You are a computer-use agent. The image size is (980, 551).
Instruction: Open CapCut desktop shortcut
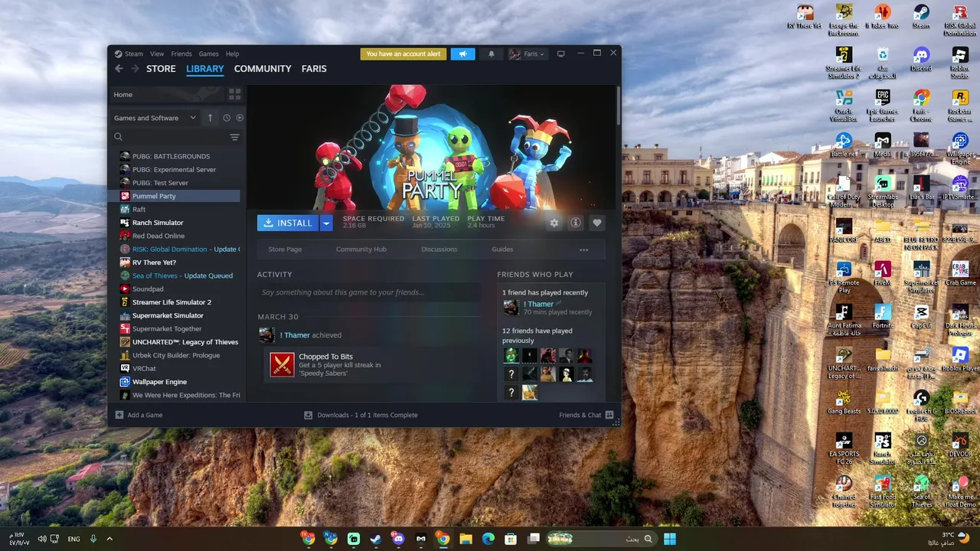click(921, 315)
